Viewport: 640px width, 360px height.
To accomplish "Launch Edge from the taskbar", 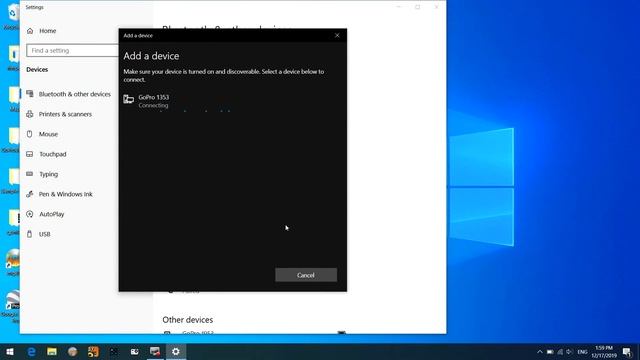I will click(31, 351).
